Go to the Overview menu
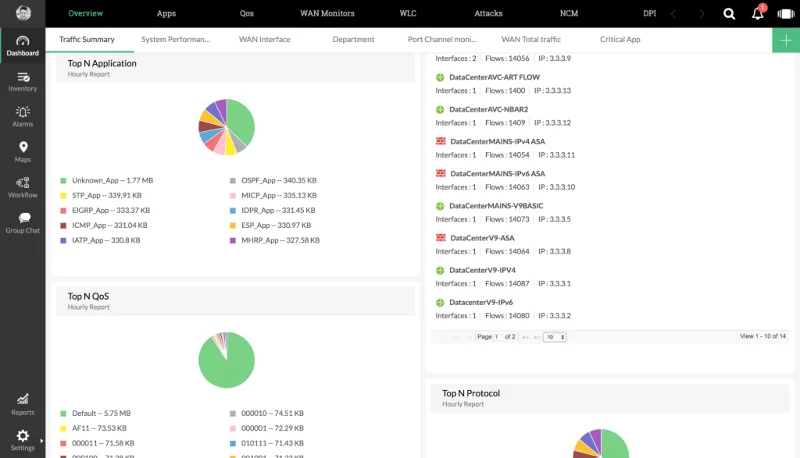Viewport: 800px width, 458px height. (x=85, y=13)
